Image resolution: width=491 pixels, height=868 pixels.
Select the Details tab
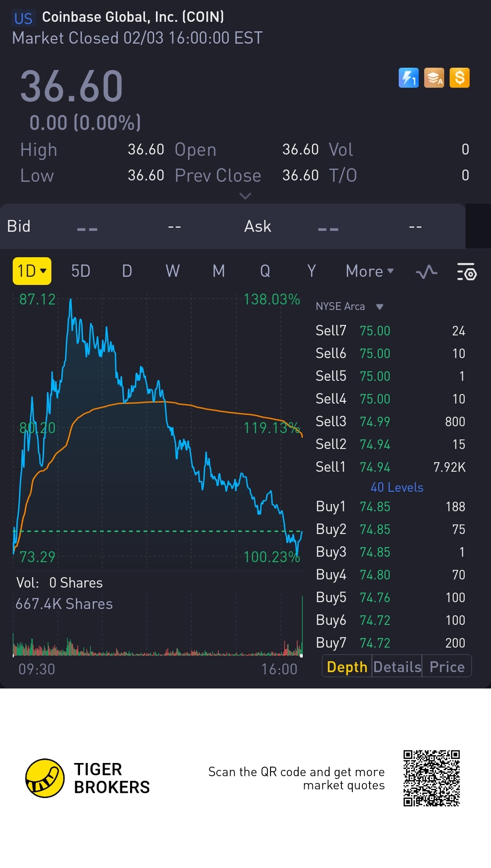click(x=397, y=667)
